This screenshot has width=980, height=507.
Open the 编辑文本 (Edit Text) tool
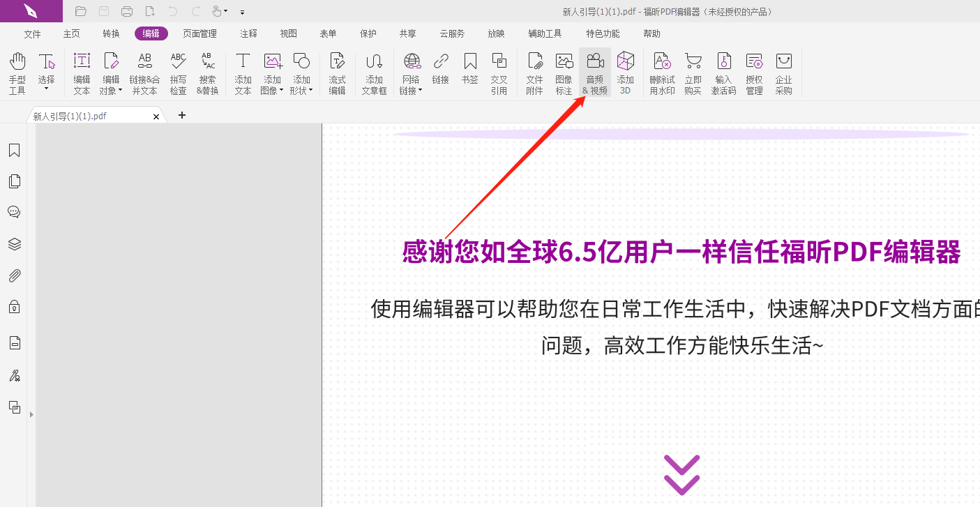pyautogui.click(x=82, y=73)
